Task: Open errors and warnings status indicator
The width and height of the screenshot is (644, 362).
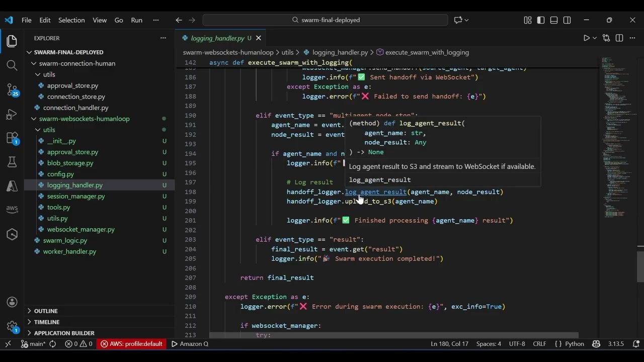Action: pyautogui.click(x=78, y=344)
